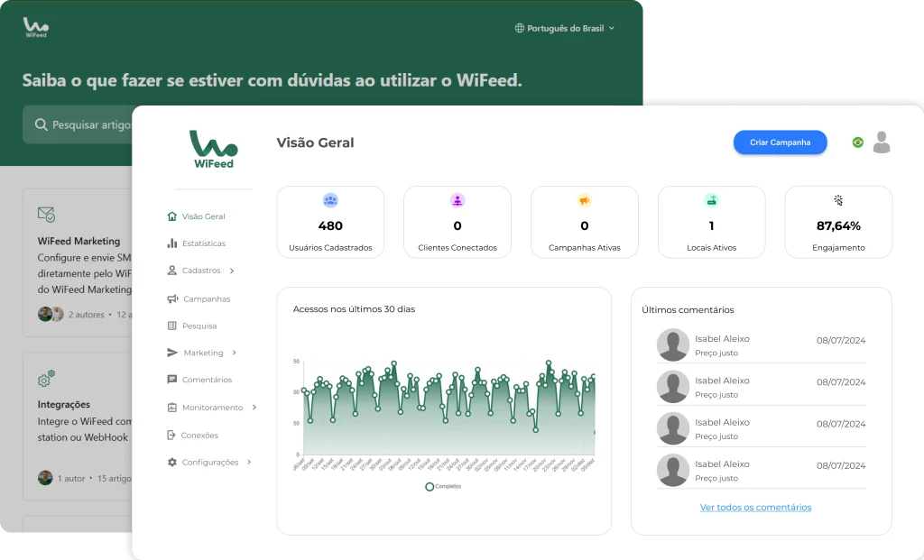Open Ver todos os comentários link
The image size is (924, 560).
[755, 507]
